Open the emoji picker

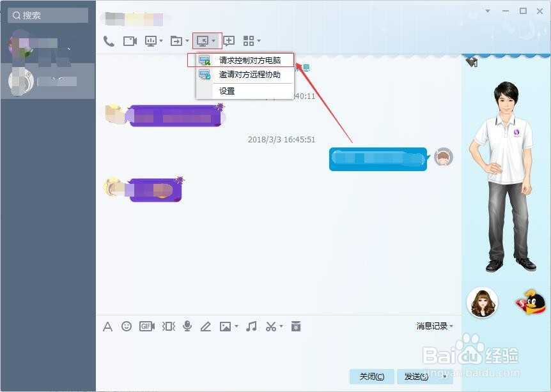[126, 326]
